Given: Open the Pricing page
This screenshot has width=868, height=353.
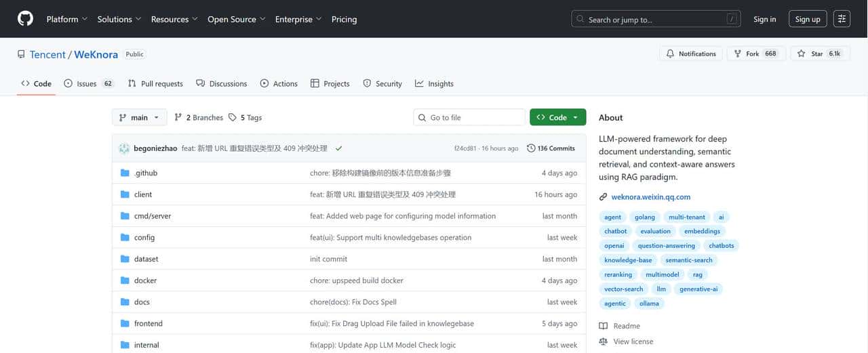Looking at the screenshot, I should coord(344,19).
